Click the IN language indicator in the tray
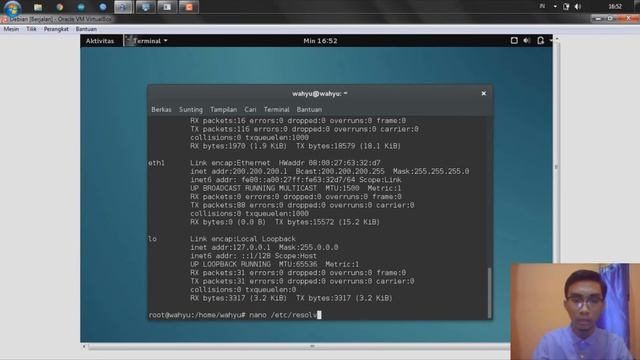Screen dimensions: 640x360 coord(542,6)
